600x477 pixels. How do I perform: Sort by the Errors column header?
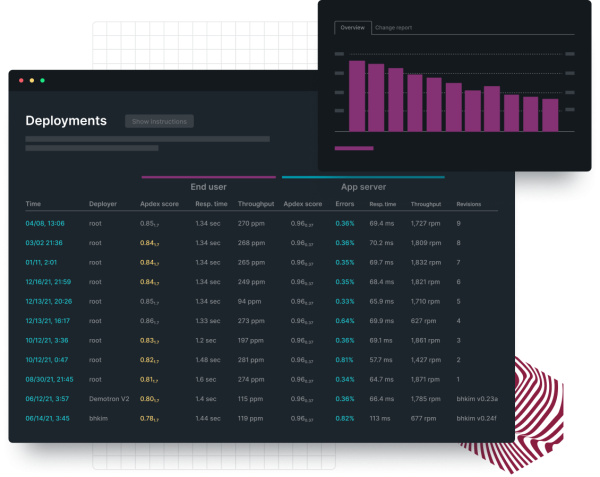point(345,204)
